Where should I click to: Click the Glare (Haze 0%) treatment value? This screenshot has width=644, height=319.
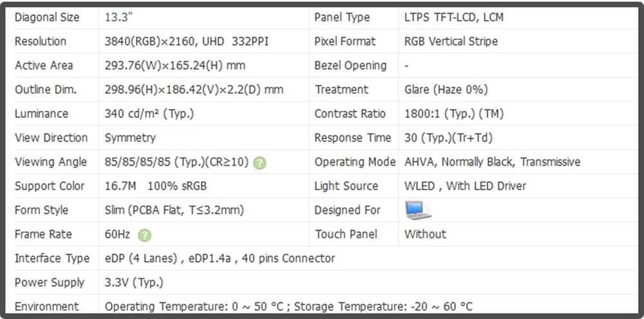[446, 90]
